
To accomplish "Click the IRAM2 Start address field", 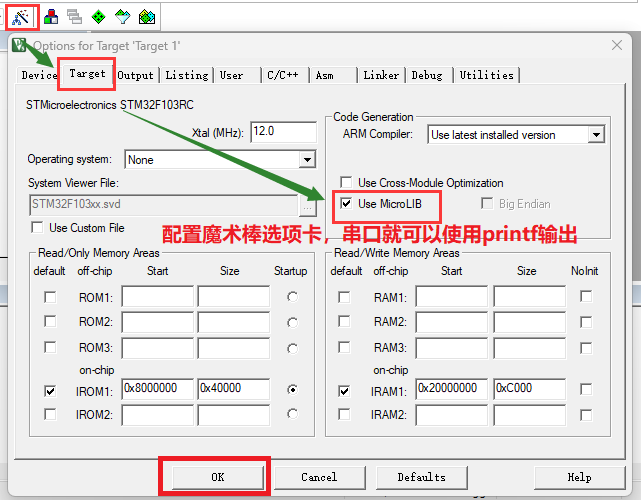I will tap(452, 415).
